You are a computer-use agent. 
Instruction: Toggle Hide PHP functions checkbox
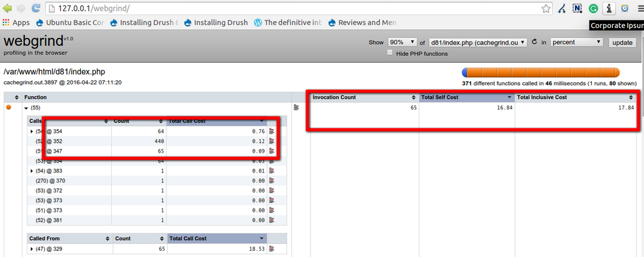[x=390, y=53]
